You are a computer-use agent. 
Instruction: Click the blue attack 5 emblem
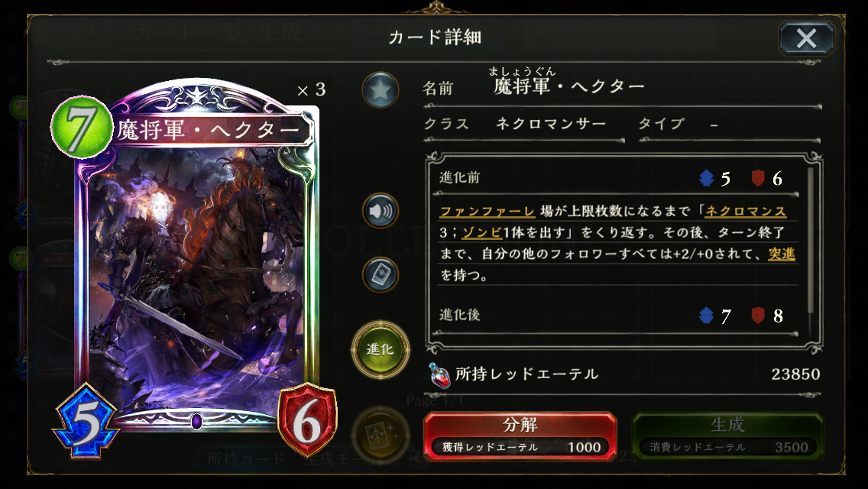coord(86,422)
